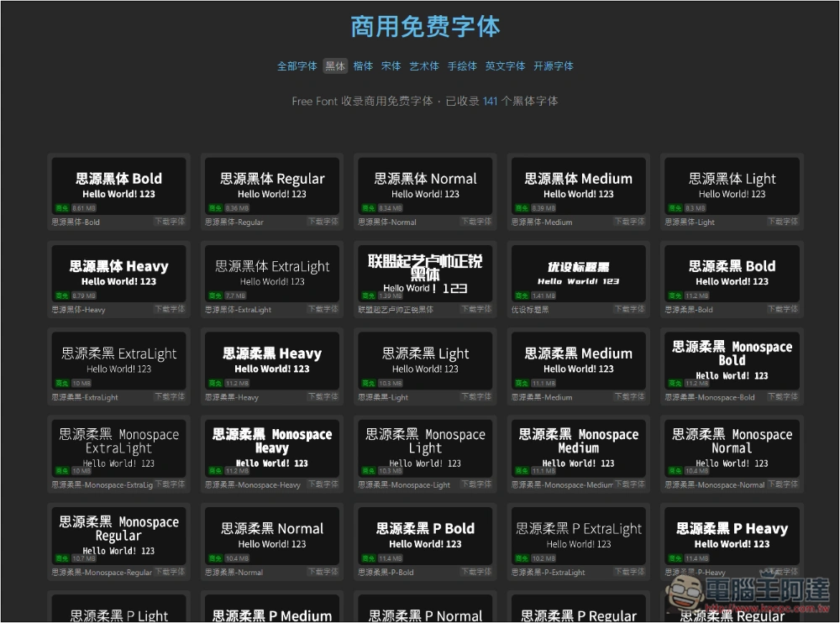Click the 思源柔黑-ExtraLight font name link
This screenshot has width=840, height=623.
[85, 397]
